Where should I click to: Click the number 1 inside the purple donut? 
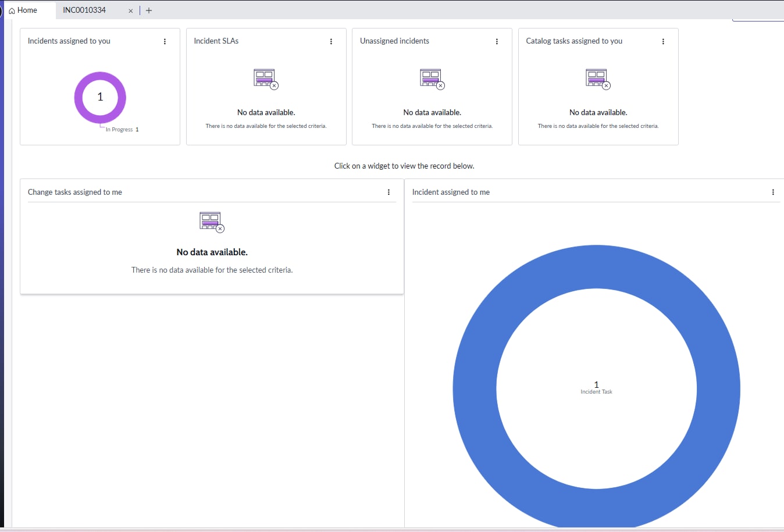(100, 97)
